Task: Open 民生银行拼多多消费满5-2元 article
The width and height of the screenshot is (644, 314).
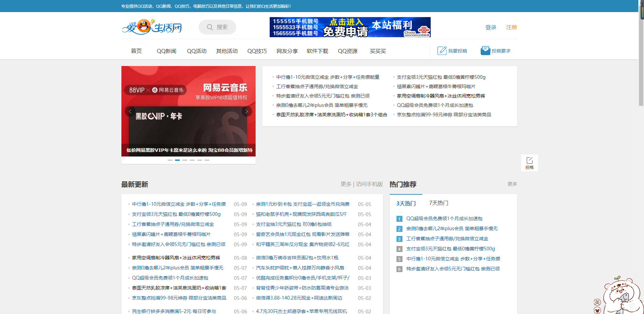Action: [x=174, y=311]
